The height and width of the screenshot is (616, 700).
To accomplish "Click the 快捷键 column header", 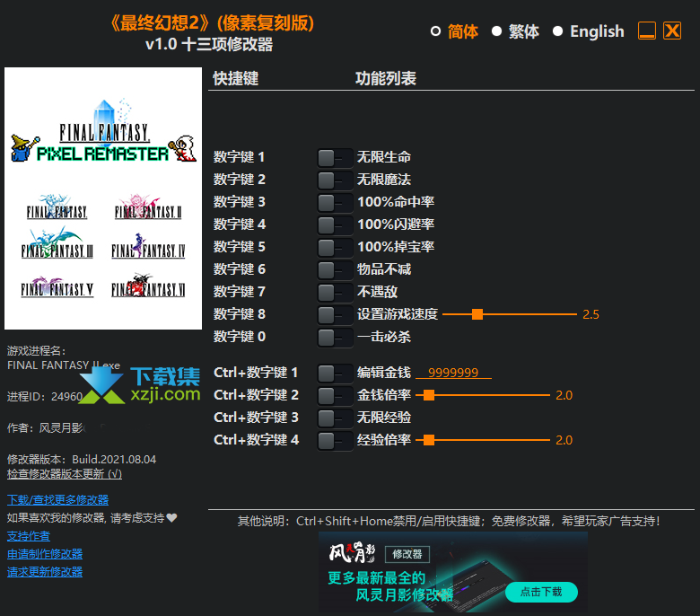I will (236, 79).
